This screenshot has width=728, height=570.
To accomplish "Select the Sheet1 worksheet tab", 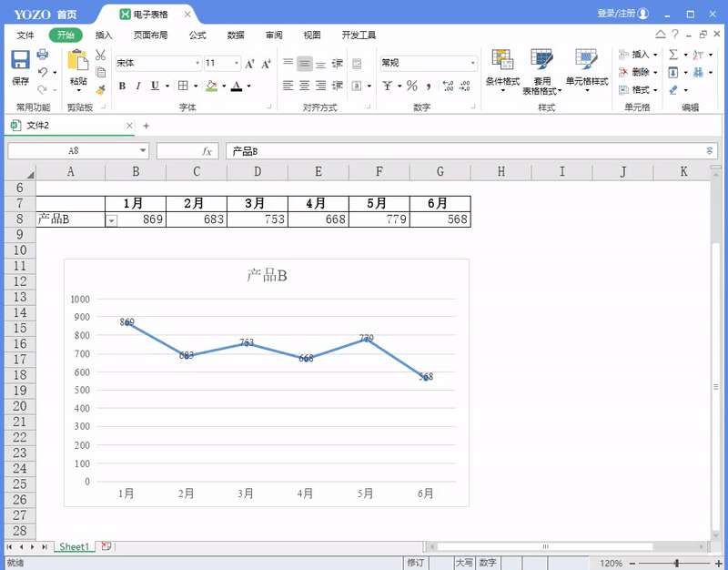I will [74, 546].
